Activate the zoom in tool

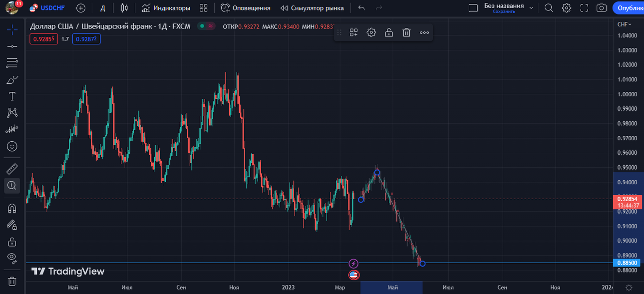(x=12, y=185)
